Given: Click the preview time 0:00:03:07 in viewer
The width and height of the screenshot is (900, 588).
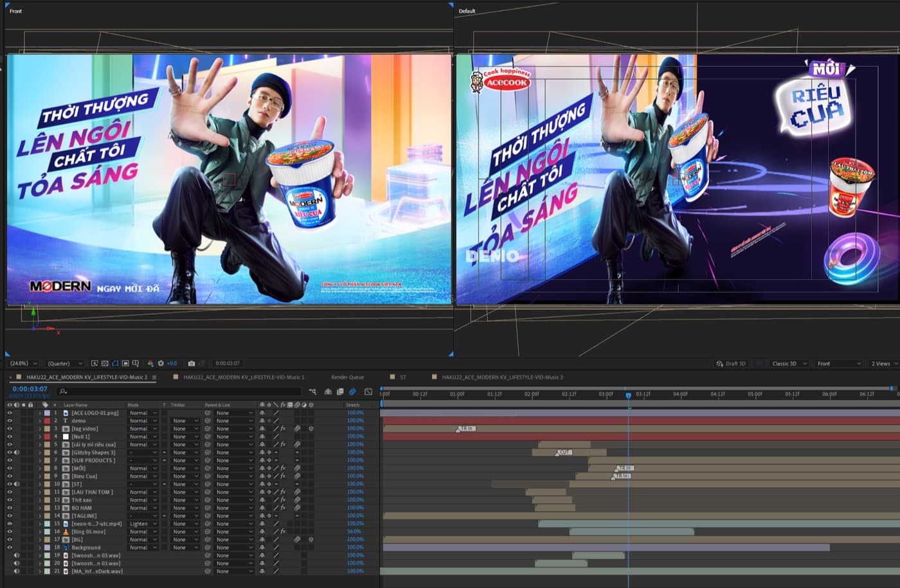Looking at the screenshot, I should click(x=228, y=363).
